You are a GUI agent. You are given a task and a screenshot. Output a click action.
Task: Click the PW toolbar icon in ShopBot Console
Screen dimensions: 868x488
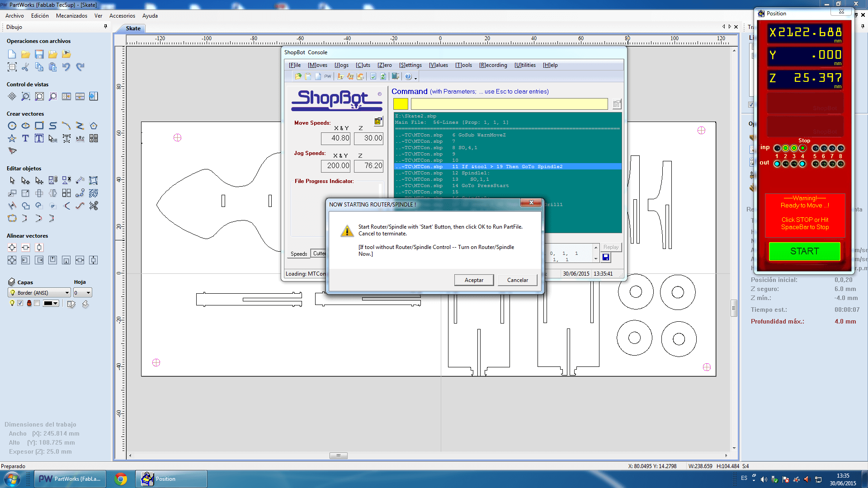point(328,76)
